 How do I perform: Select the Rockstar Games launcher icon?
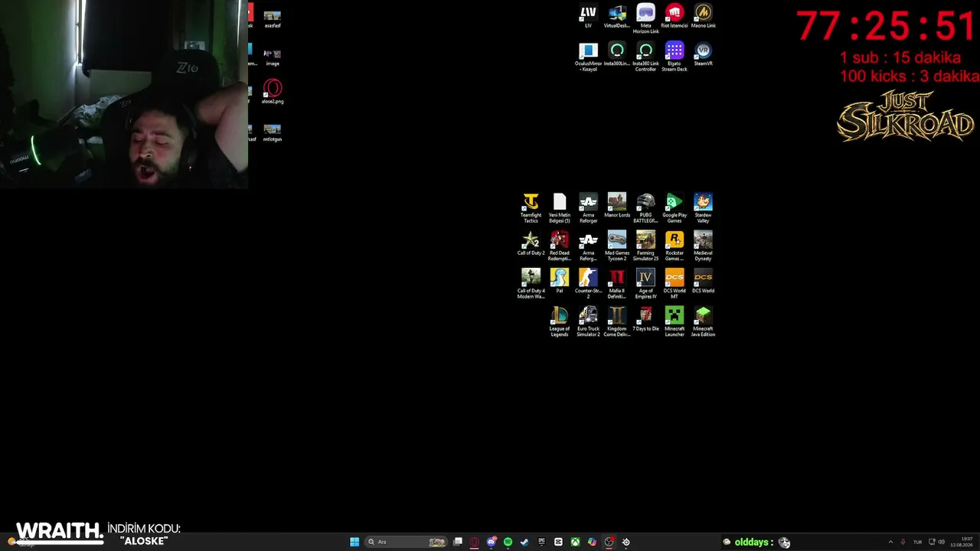click(675, 246)
